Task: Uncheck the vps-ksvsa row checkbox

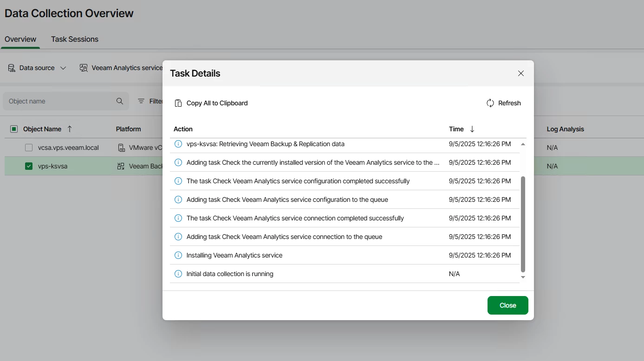Action: click(x=29, y=166)
